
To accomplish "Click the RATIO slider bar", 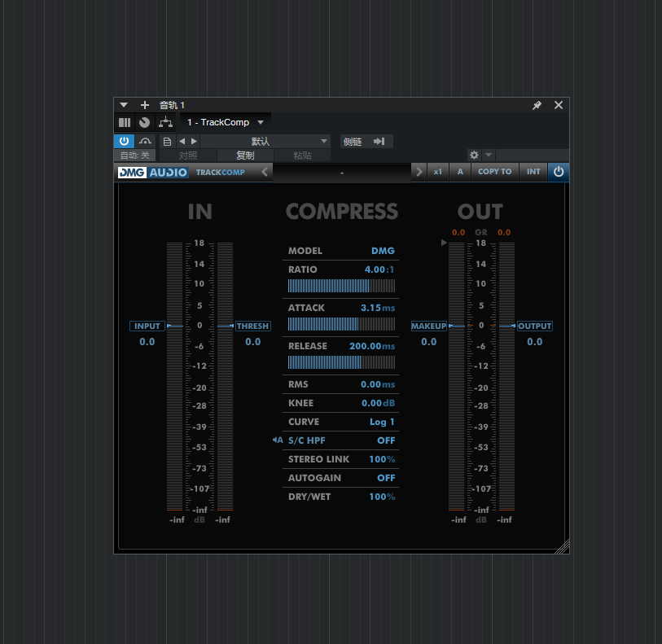I will pos(341,286).
